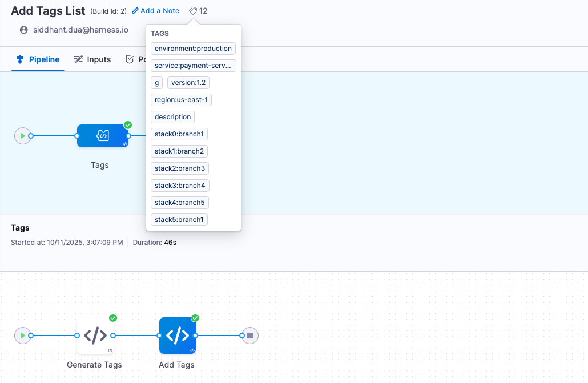Click green success checkmark on Tags stage
588x383 pixels.
(x=128, y=125)
